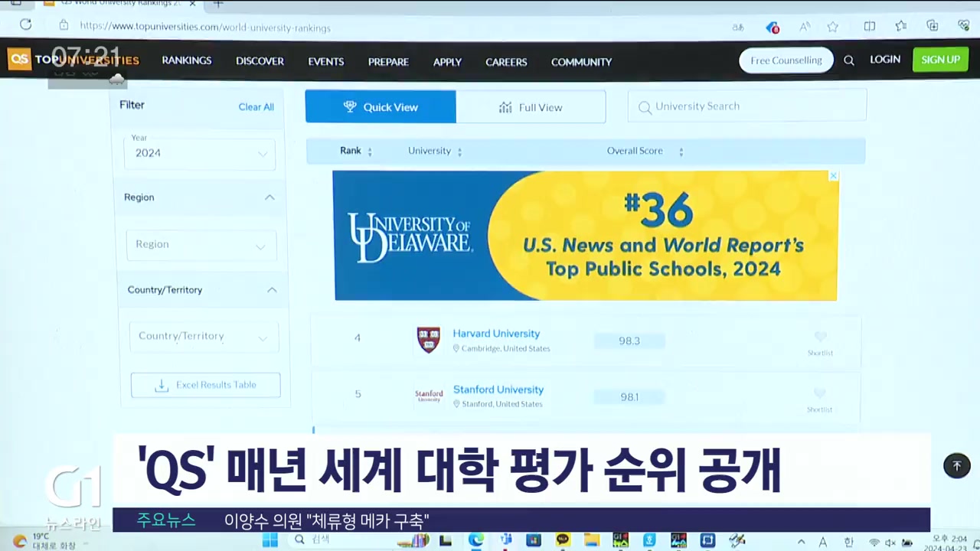This screenshot has height=551, width=980.
Task: Collapse the Country/Territory filter section
Action: click(x=271, y=290)
